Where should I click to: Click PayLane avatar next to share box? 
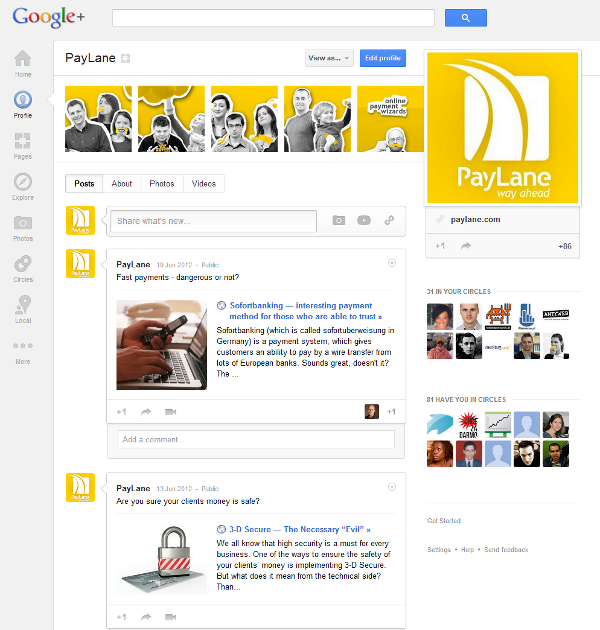(80, 220)
